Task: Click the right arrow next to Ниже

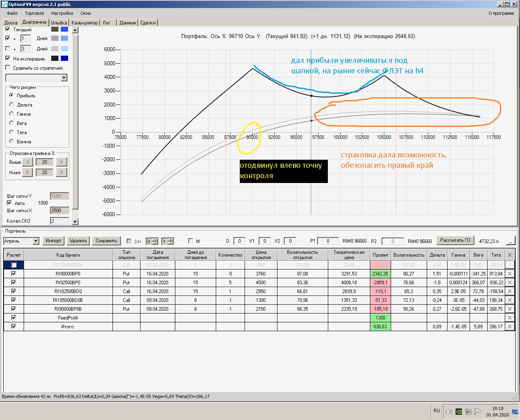Action: pos(61,173)
